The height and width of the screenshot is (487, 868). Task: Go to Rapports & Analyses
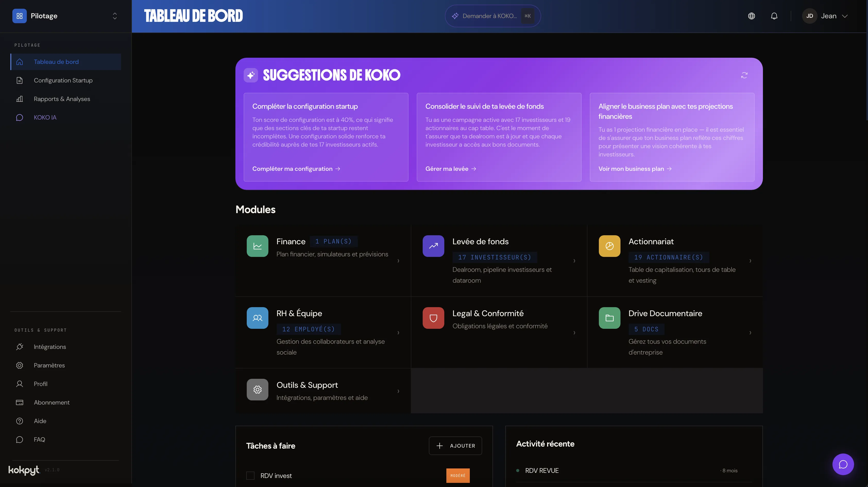pos(66,99)
